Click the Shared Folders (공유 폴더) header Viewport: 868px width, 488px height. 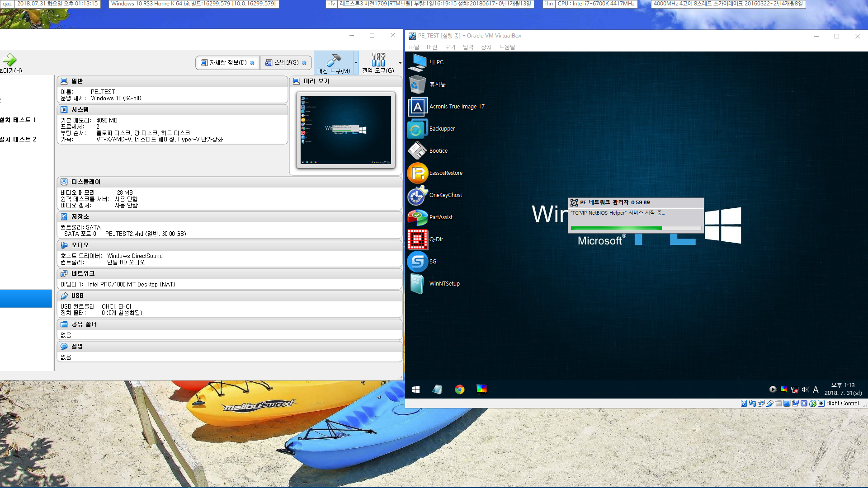tap(230, 324)
